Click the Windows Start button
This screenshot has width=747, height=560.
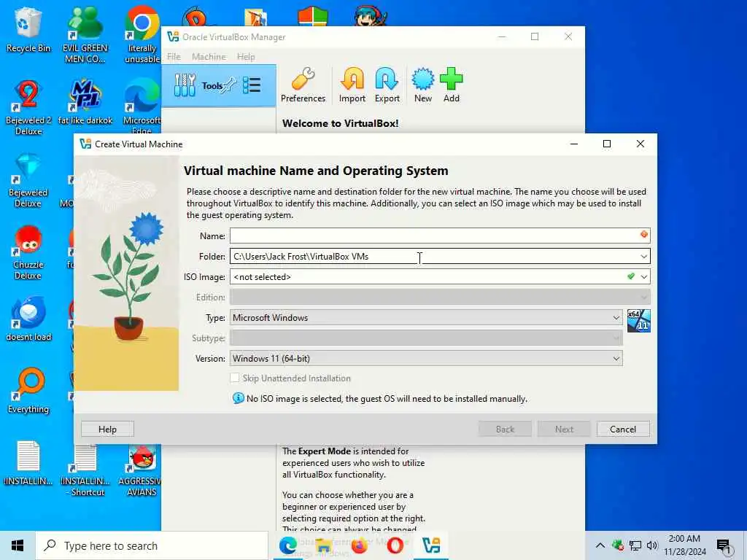(18, 545)
